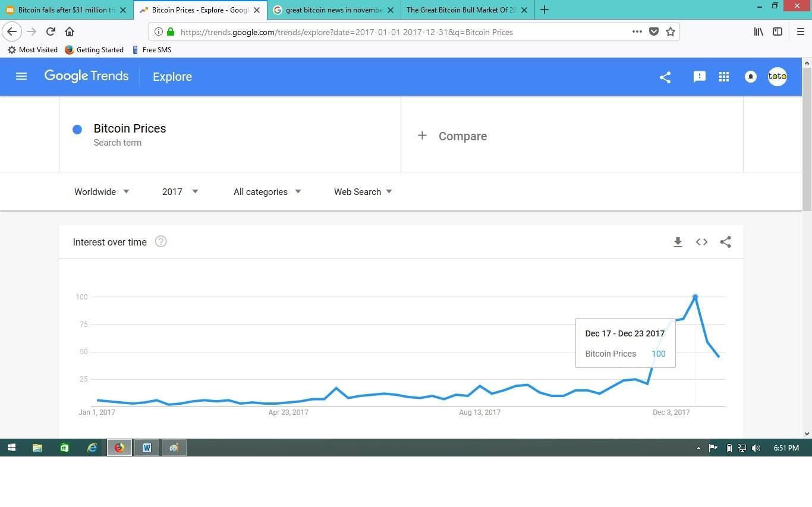
Task: Click the blue Bitcoin Prices color dot
Action: pos(77,130)
